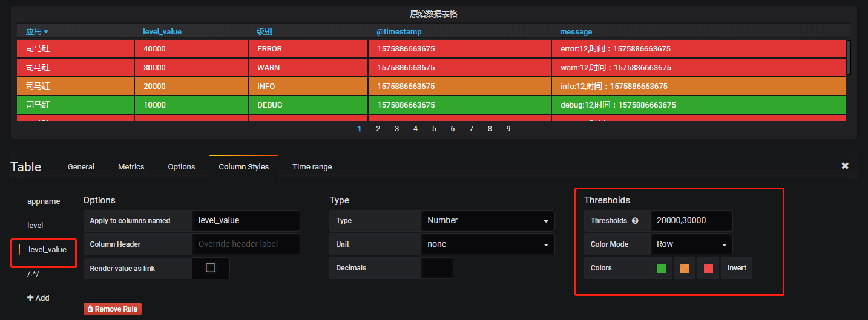
Task: Open the Type dropdown showing Number
Action: click(487, 221)
